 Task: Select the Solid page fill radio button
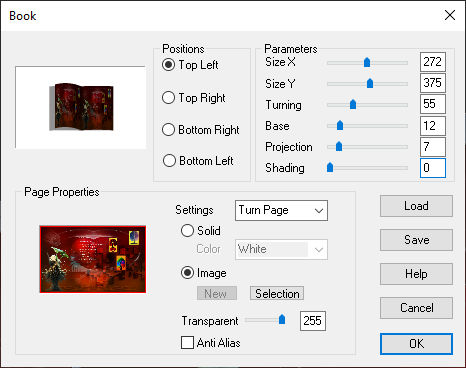[187, 231]
